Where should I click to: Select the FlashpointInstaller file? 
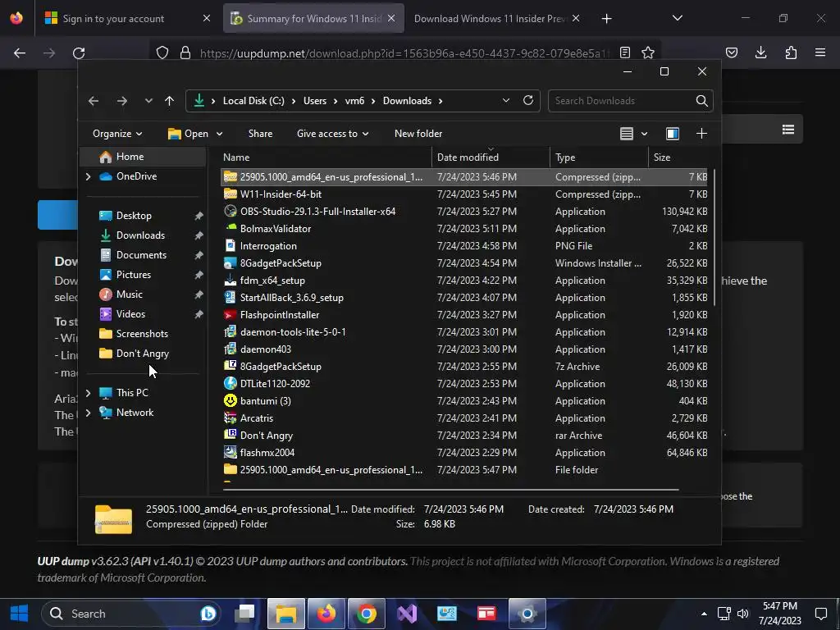(465, 314)
